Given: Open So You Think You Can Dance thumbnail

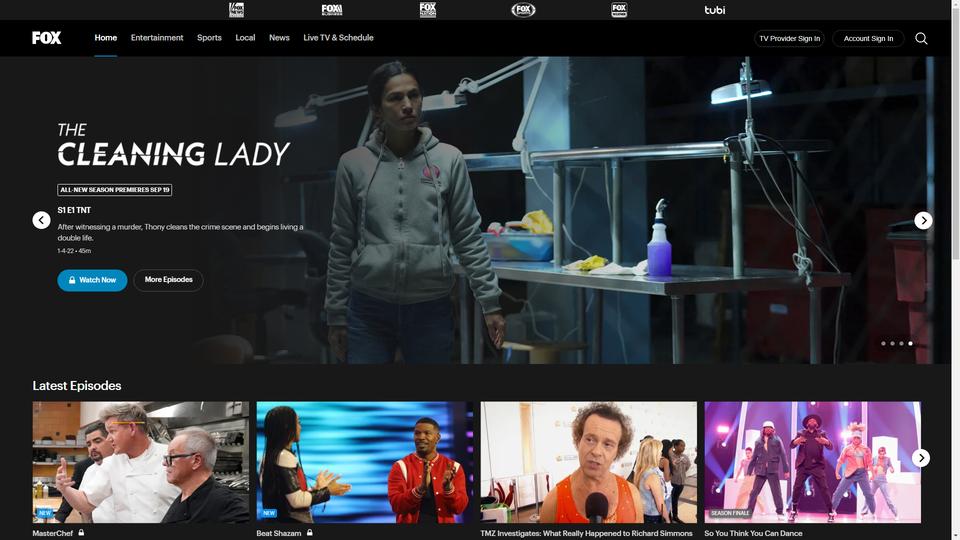Looking at the screenshot, I should [x=812, y=462].
